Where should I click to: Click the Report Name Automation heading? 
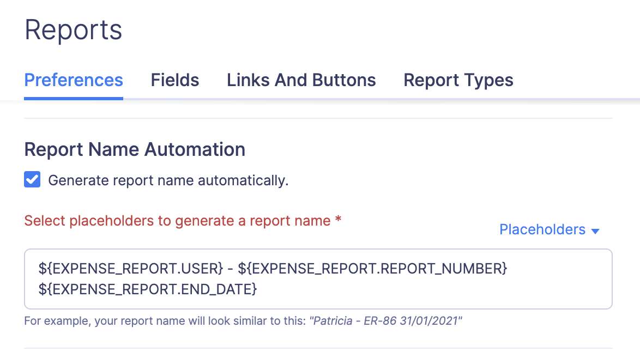(x=135, y=149)
